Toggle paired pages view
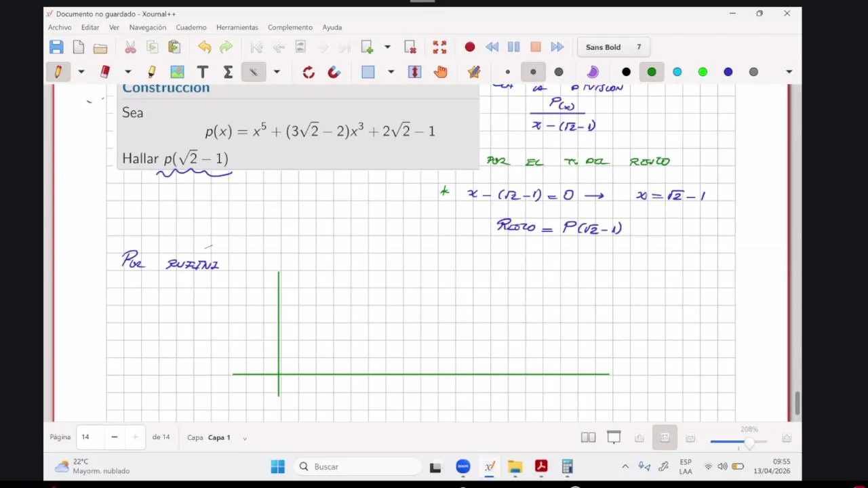The height and width of the screenshot is (488, 868). pyautogui.click(x=588, y=438)
